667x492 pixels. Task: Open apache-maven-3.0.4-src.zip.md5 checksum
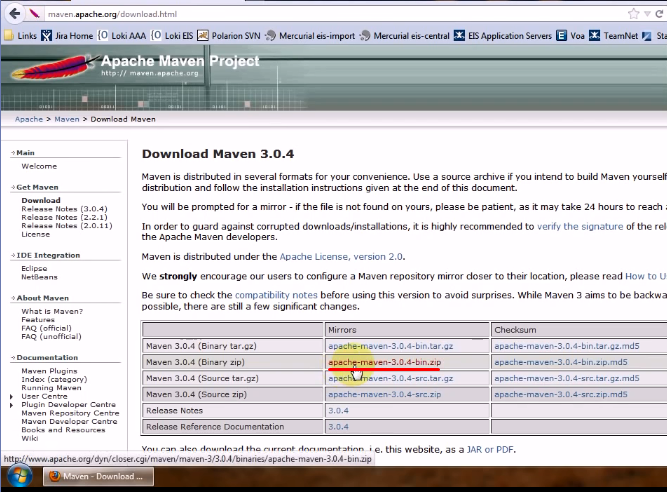click(x=561, y=394)
